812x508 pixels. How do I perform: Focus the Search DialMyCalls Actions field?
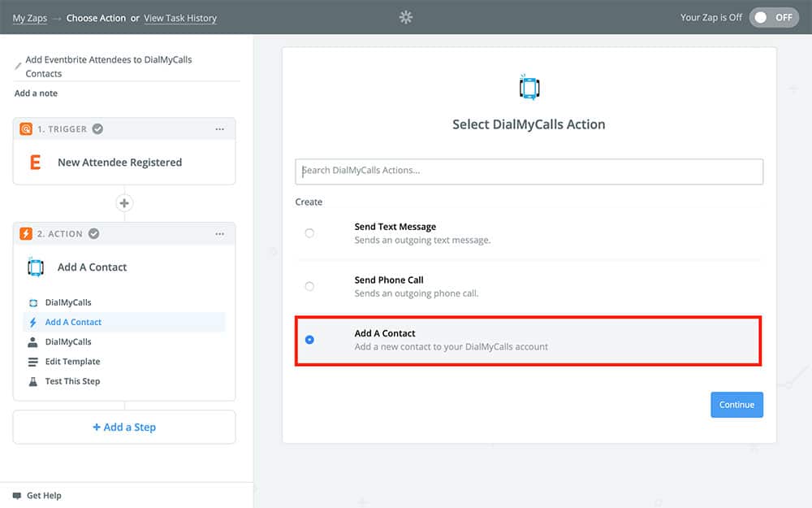coord(529,172)
